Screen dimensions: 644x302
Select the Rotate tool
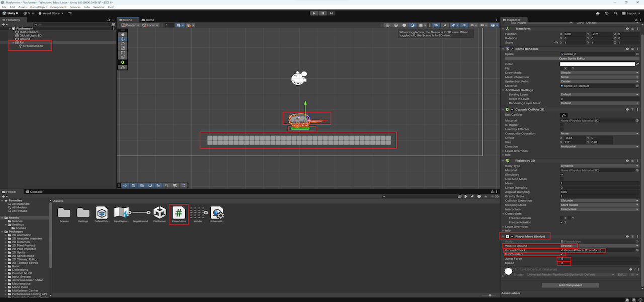(123, 43)
